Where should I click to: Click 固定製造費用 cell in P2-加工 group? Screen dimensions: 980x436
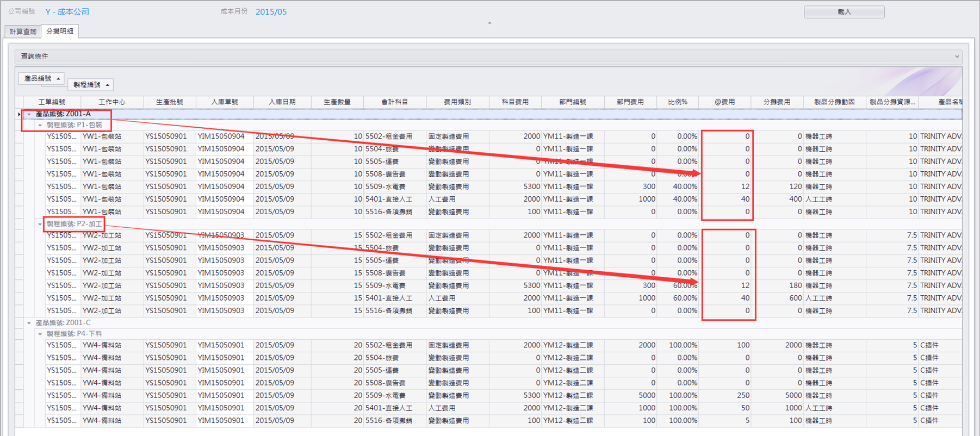(x=457, y=235)
